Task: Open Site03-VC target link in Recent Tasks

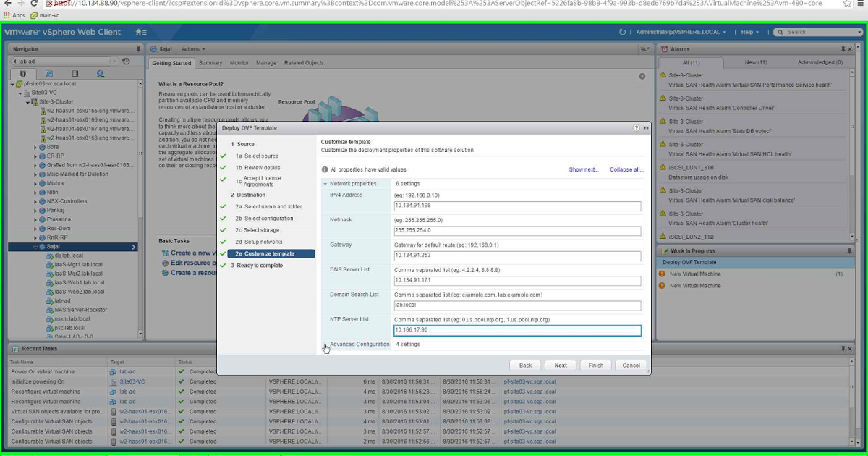Action: pyautogui.click(x=132, y=381)
